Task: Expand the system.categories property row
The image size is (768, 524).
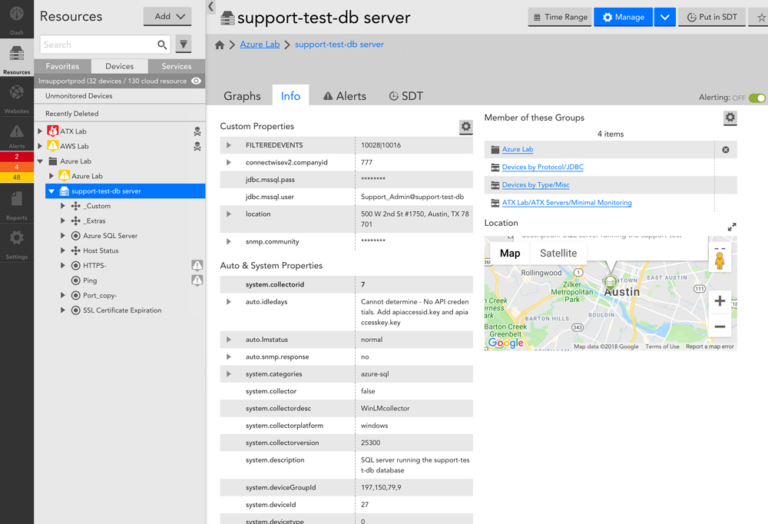Action: pyautogui.click(x=228, y=374)
